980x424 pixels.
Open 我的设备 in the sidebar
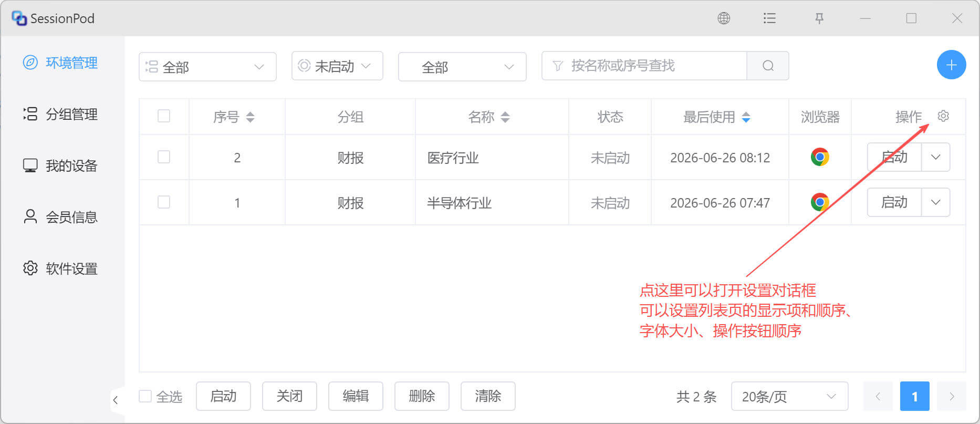coord(61,166)
